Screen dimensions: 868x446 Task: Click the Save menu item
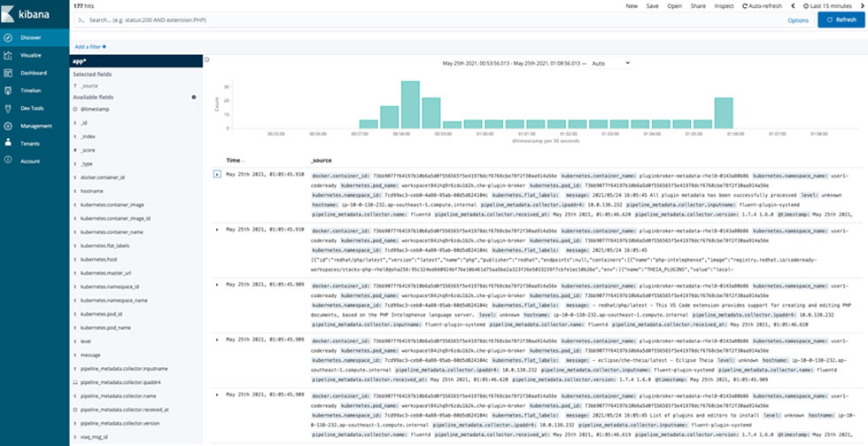[653, 5]
